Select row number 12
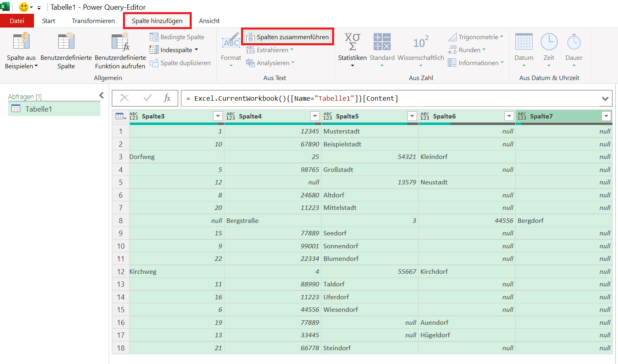Viewport: 618px width, 364px height. [121, 272]
